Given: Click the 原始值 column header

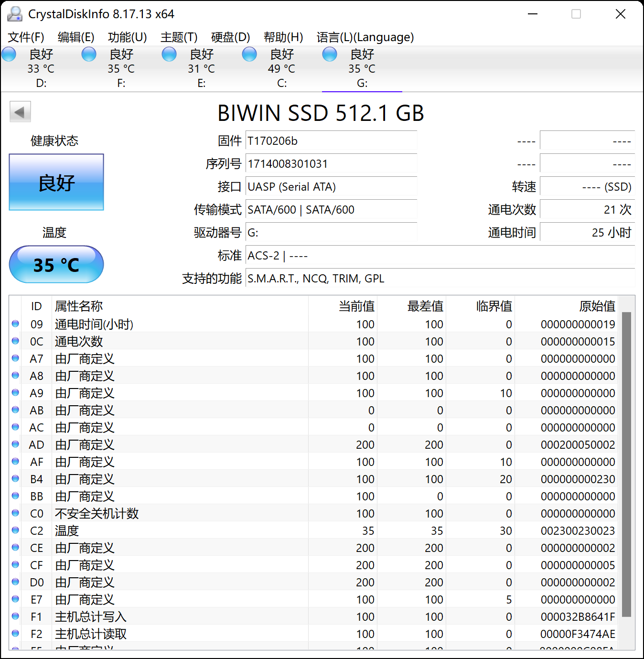Looking at the screenshot, I should [x=566, y=306].
